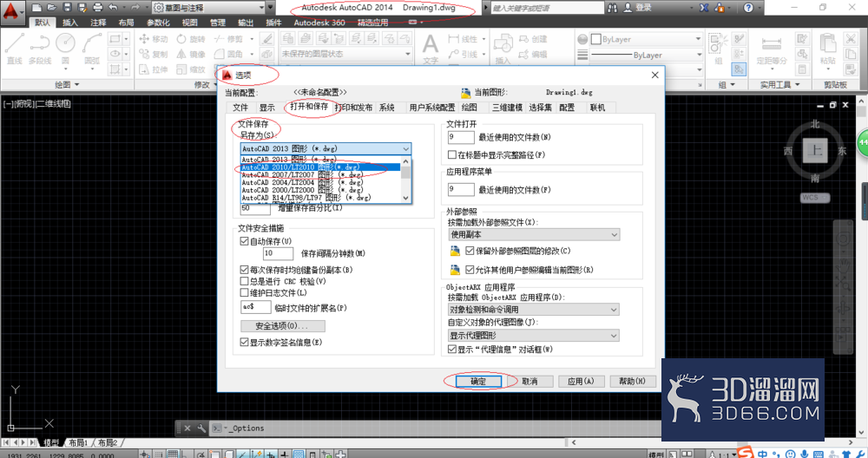Select the Move (移动) tool
Screen dimensions: 868x458
tap(154, 39)
